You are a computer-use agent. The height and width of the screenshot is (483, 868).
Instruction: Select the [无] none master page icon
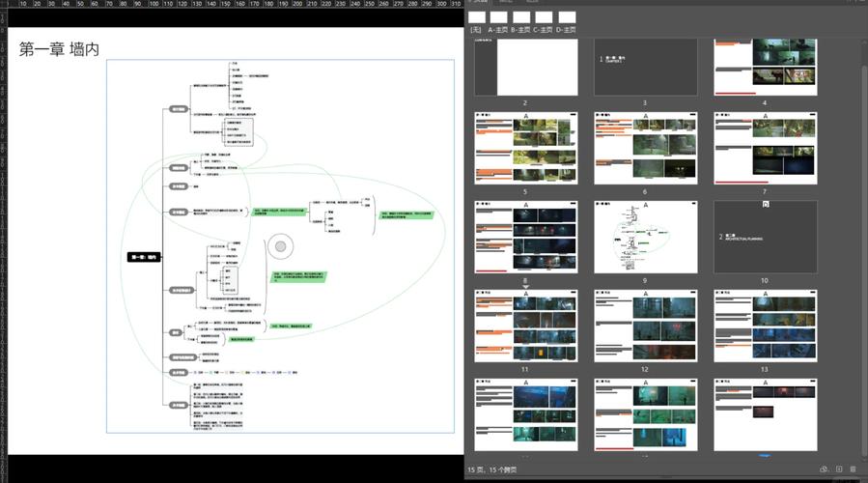(x=476, y=17)
